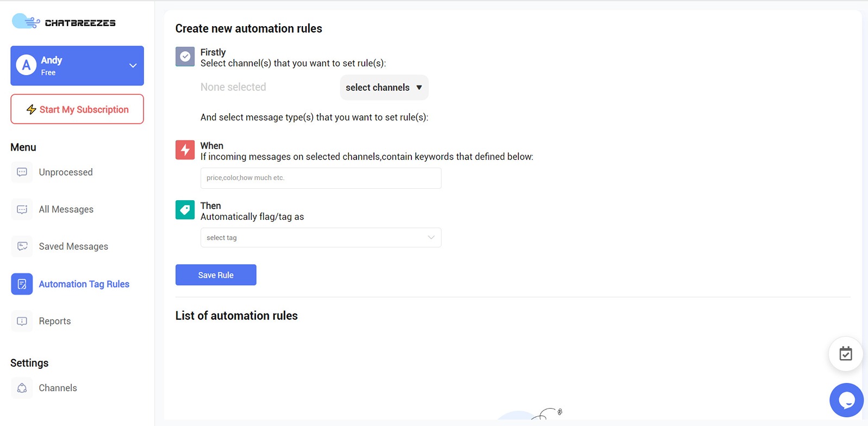Click the Reports icon in the sidebar

pos(22,321)
